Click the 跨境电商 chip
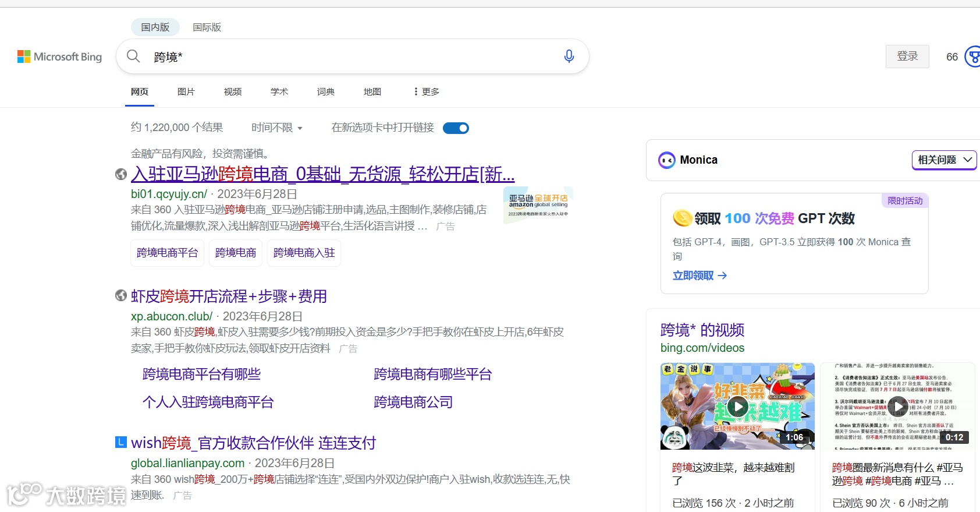 point(236,253)
